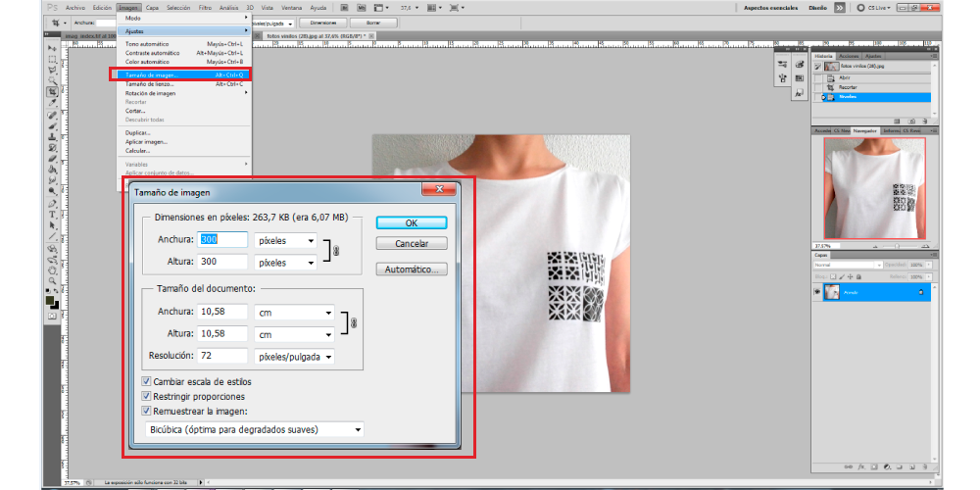Select the Horizontal Type tool
The image size is (980, 490).
pyautogui.click(x=53, y=216)
